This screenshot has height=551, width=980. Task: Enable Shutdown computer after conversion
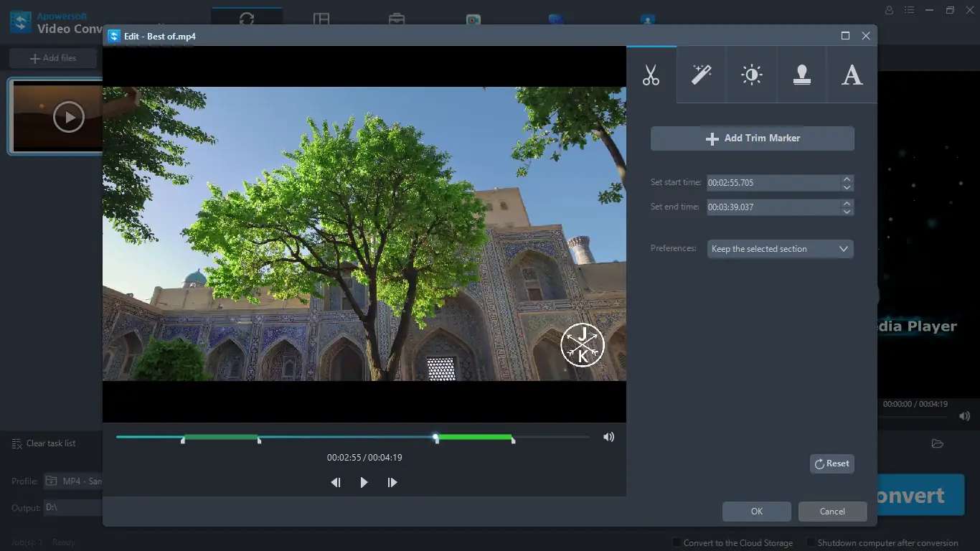click(811, 542)
